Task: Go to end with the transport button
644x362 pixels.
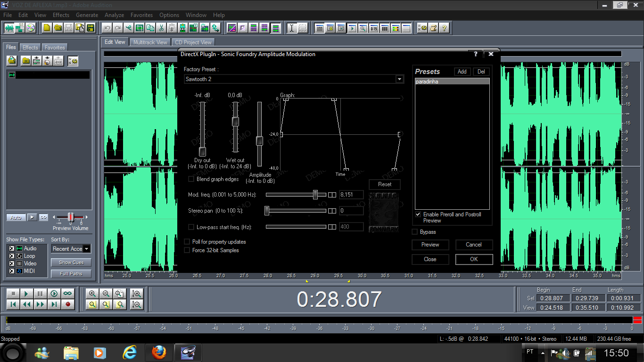Action: click(x=54, y=304)
